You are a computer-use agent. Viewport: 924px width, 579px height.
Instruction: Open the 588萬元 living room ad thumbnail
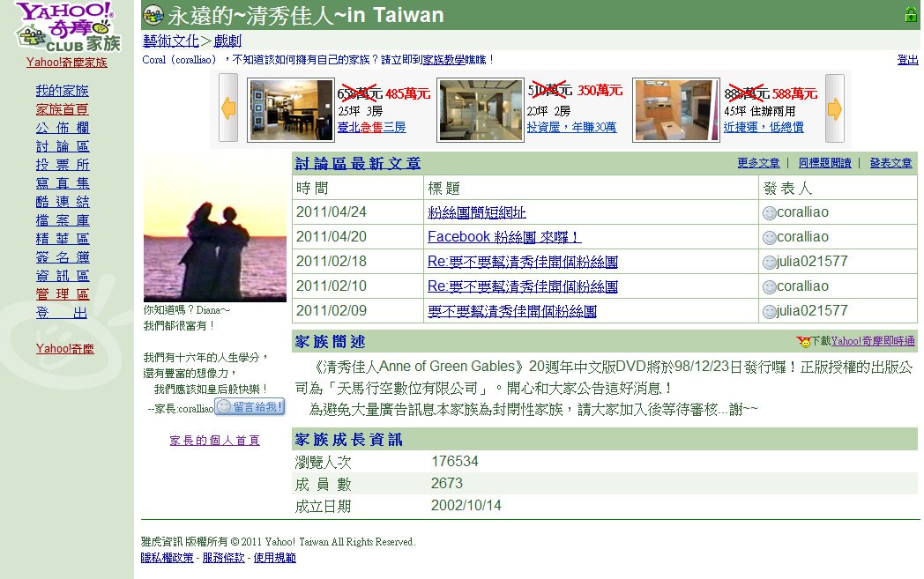tap(676, 109)
